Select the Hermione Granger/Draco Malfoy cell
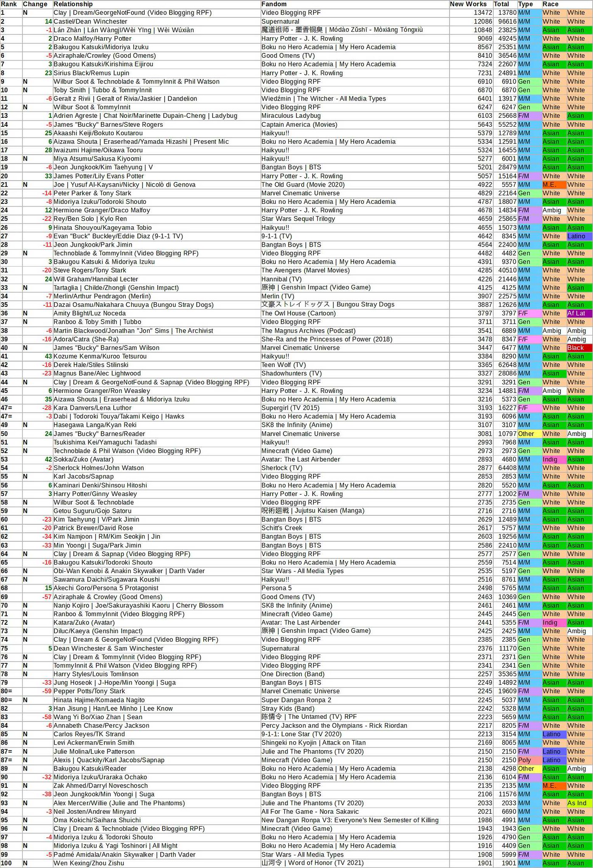Viewport: 593px width, 868px height. (157, 211)
